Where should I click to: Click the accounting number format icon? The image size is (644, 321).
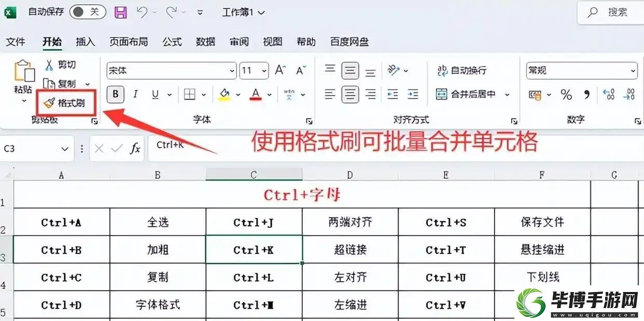click(535, 95)
